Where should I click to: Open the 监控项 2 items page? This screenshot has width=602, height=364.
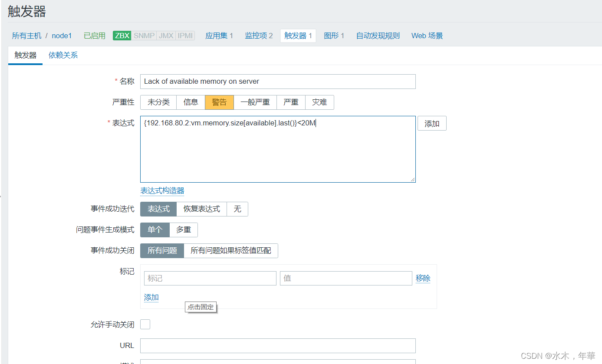259,36
